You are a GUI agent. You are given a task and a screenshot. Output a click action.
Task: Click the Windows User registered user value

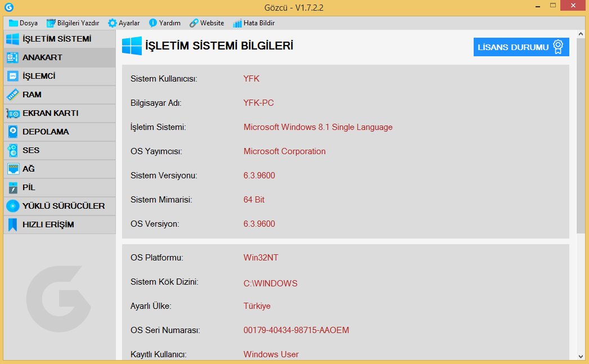click(x=271, y=354)
